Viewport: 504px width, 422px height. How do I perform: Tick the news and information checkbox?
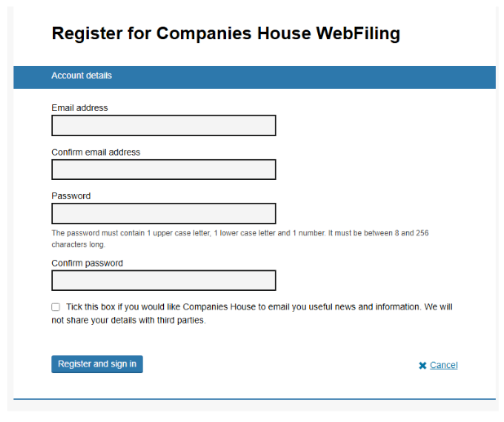55,307
